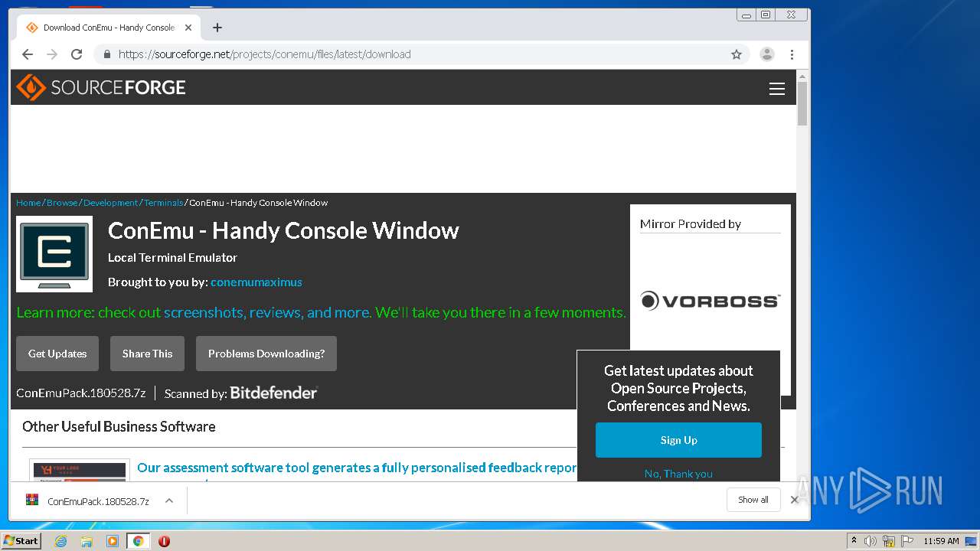This screenshot has height=551, width=980.
Task: Open assessment software tool ad link
Action: (357, 468)
